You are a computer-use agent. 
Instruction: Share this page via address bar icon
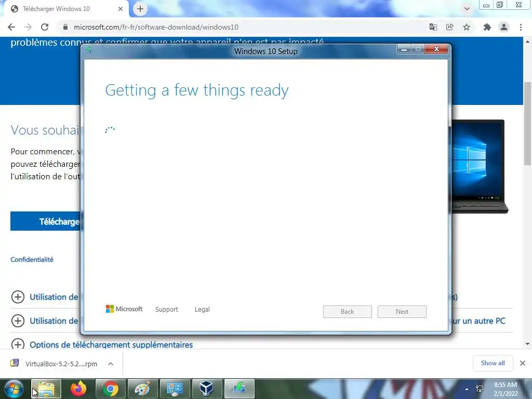click(x=449, y=27)
